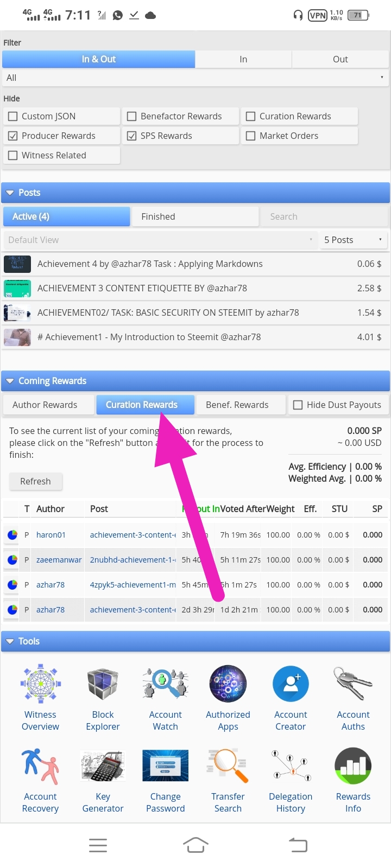
Task: Open Change Password tool
Action: (166, 780)
